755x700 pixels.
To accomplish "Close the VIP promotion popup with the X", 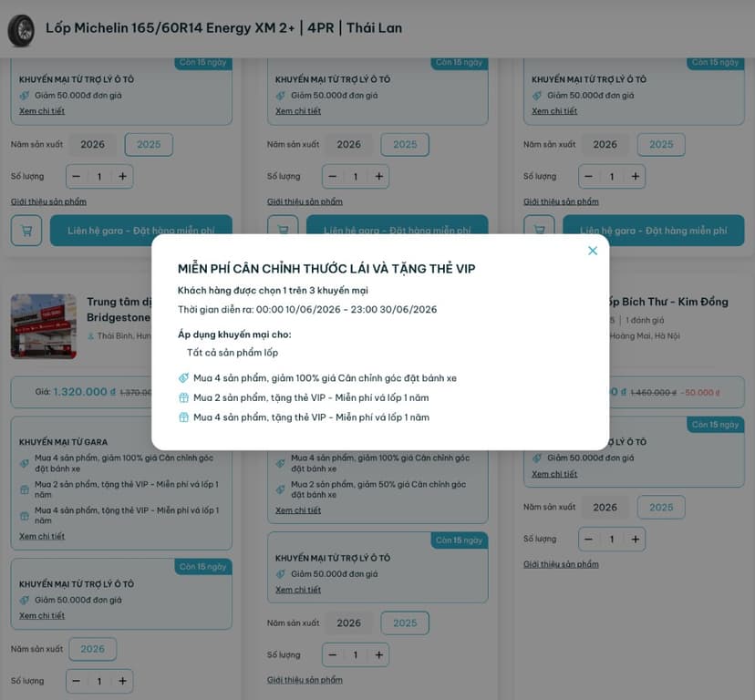I will tap(593, 251).
